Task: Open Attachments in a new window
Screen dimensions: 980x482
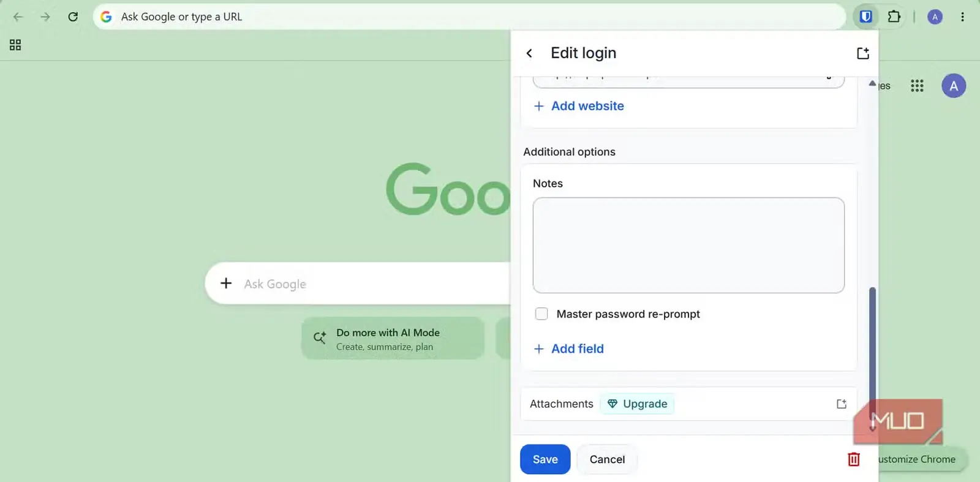Action: [842, 404]
